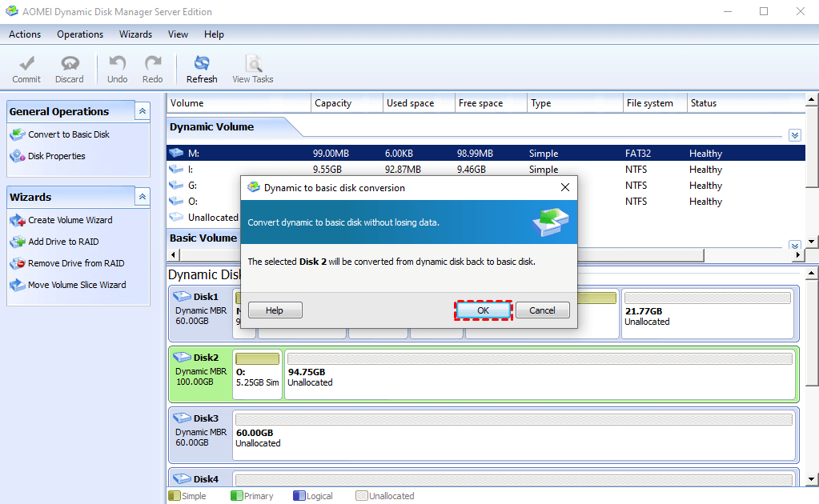Click disk map scroll-down arrow
819x504 pixels.
click(811, 478)
